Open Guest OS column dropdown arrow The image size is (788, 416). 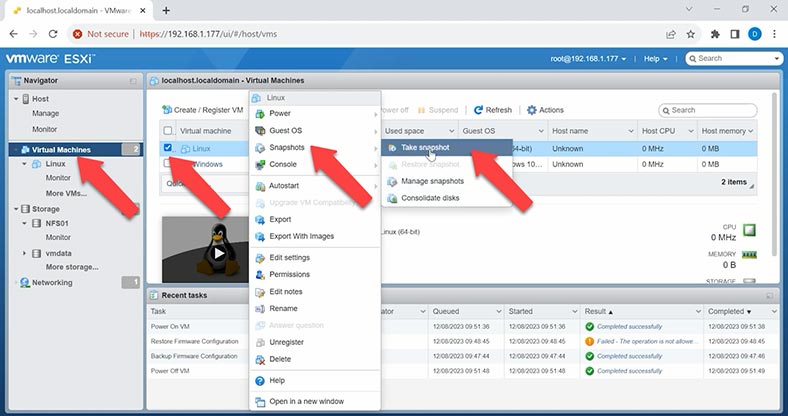click(x=541, y=131)
